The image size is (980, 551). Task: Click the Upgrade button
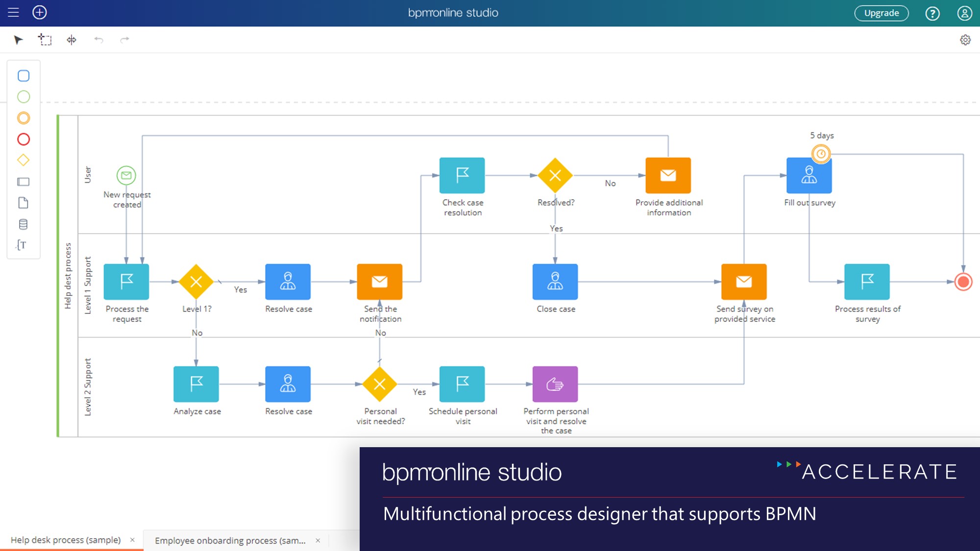(x=882, y=13)
